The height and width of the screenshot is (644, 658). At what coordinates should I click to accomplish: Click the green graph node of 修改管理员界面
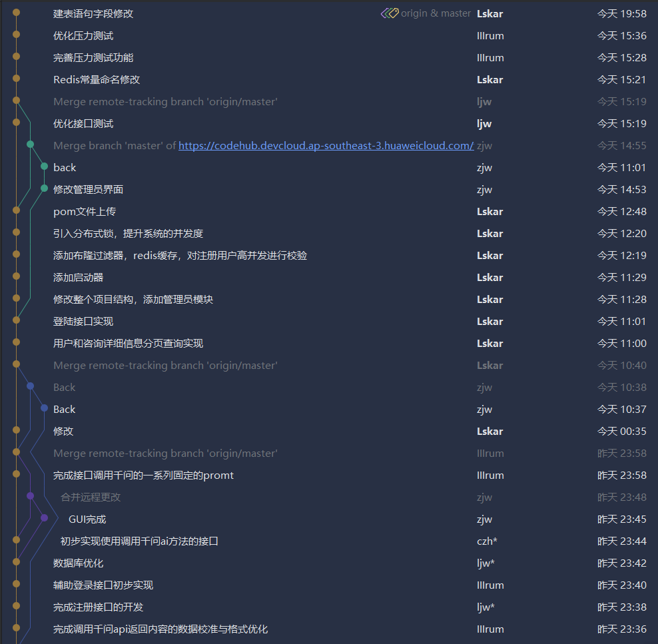pos(44,188)
